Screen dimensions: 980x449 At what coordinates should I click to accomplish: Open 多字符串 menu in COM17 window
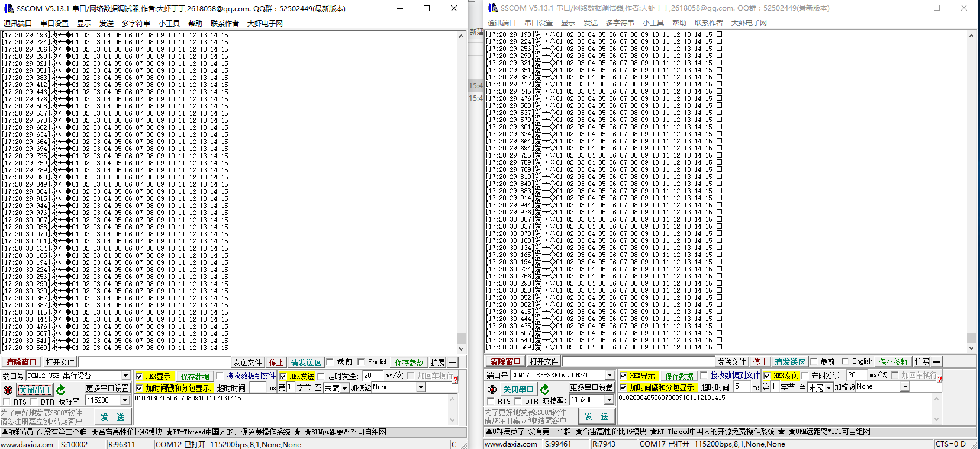(620, 23)
